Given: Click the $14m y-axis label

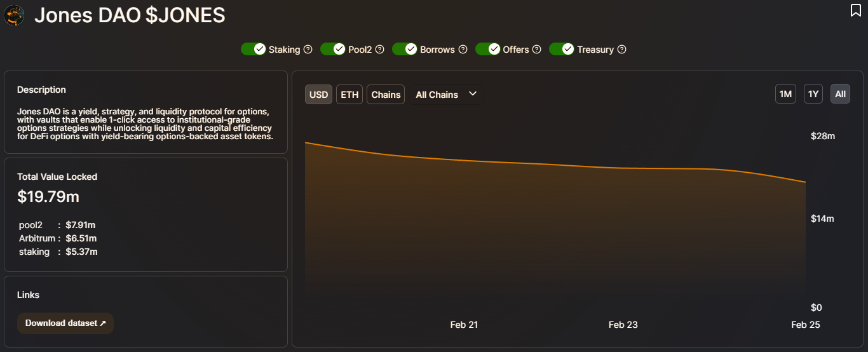Looking at the screenshot, I should point(822,219).
